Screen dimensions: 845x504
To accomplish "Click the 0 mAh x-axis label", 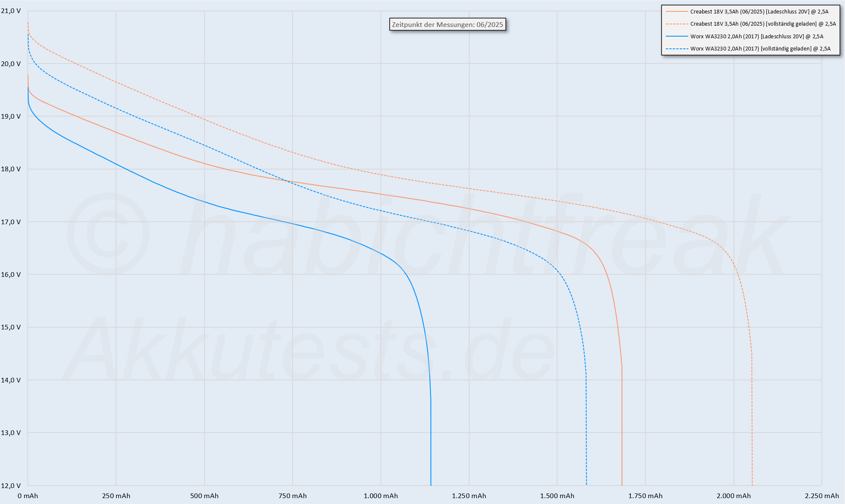I will (x=28, y=496).
